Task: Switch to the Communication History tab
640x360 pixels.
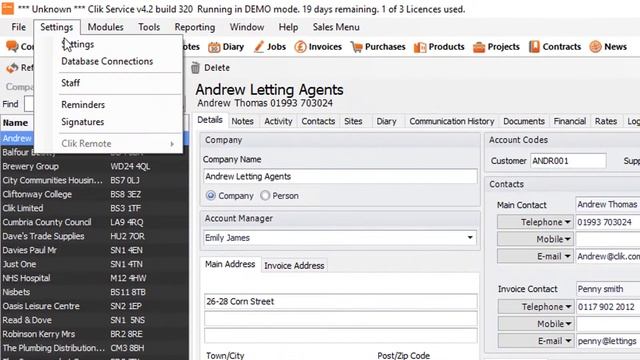Action: [x=451, y=121]
